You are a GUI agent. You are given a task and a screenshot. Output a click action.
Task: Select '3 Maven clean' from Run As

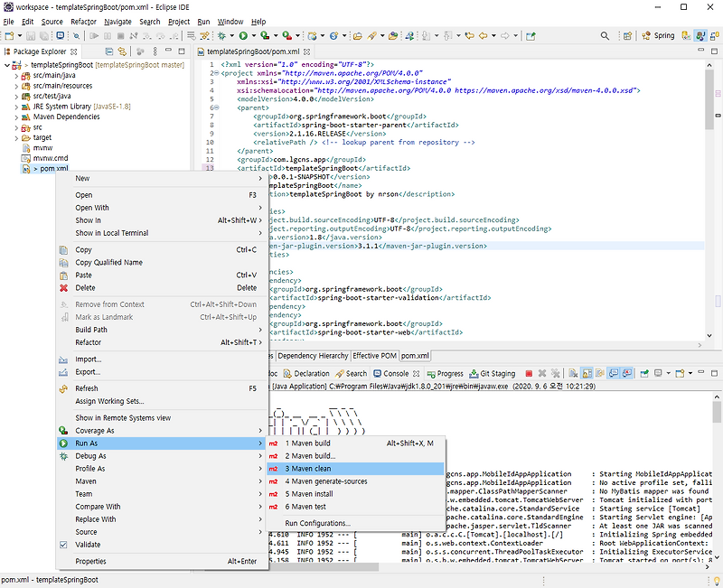click(355, 469)
